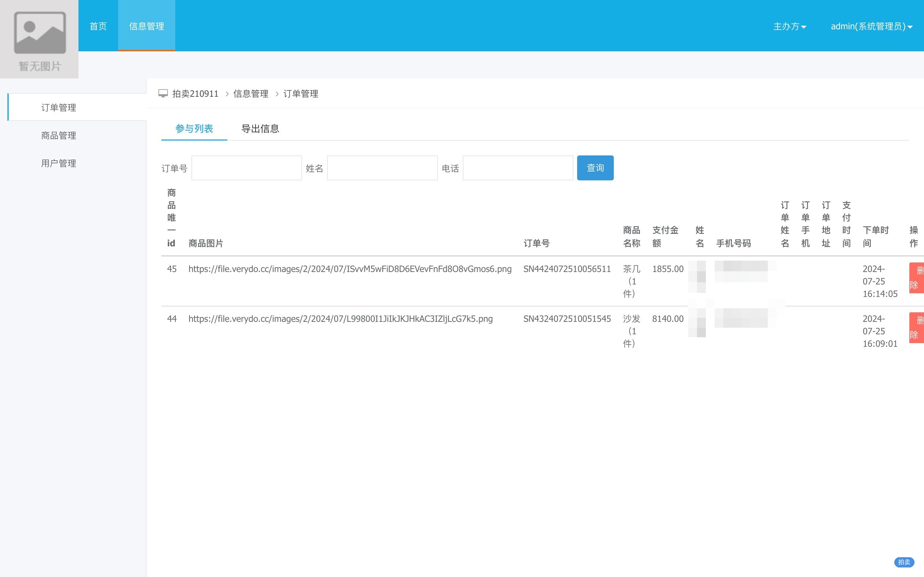Click order time 2024-07-25 16:09:01
Screen dimensions: 924x577
880,331
